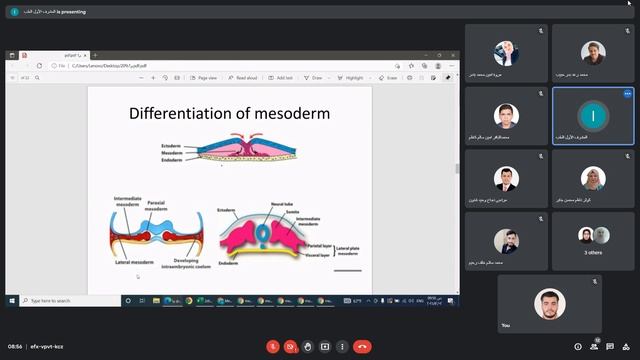Open options dots on the presenter's tile
This screenshot has height=360, width=640.
(x=627, y=94)
